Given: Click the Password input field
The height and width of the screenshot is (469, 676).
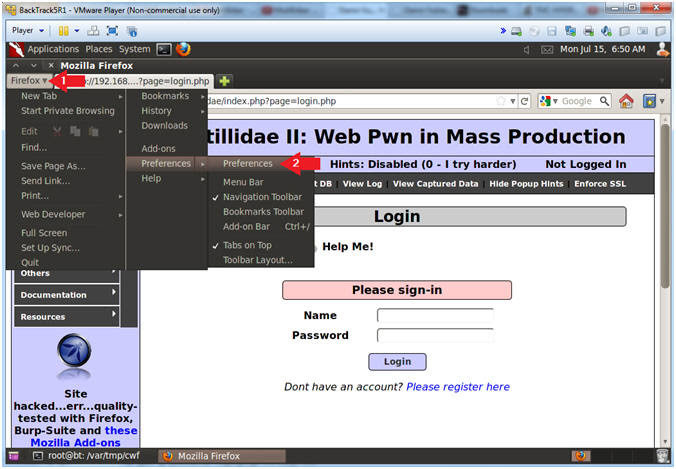Looking at the screenshot, I should [435, 335].
